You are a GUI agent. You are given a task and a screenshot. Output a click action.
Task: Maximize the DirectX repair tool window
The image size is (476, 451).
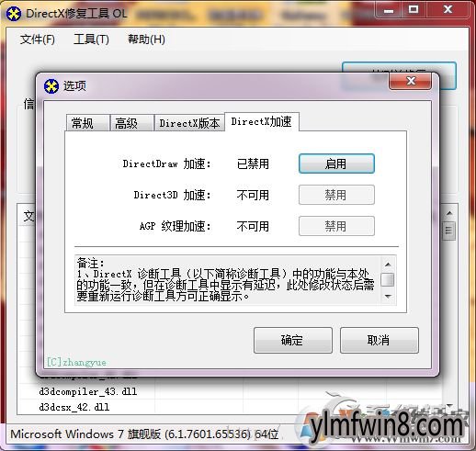pos(414,10)
